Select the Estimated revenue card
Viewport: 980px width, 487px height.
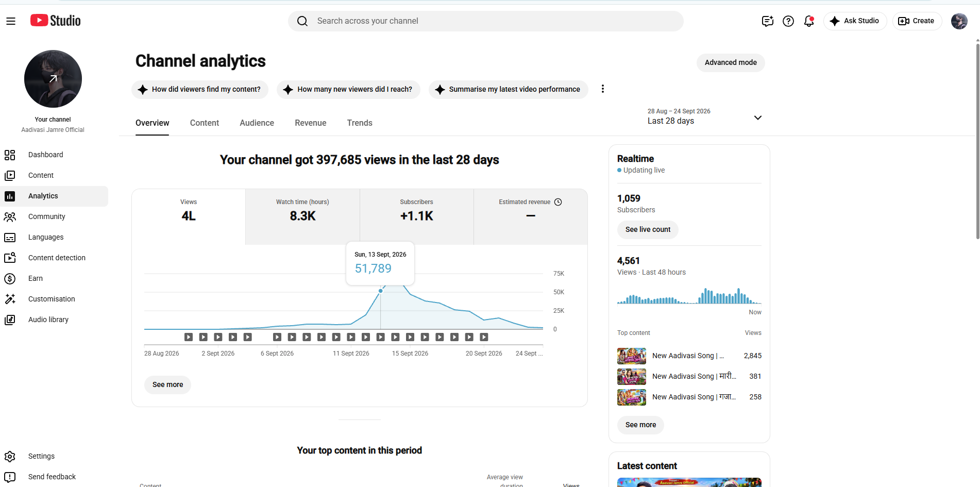point(531,216)
